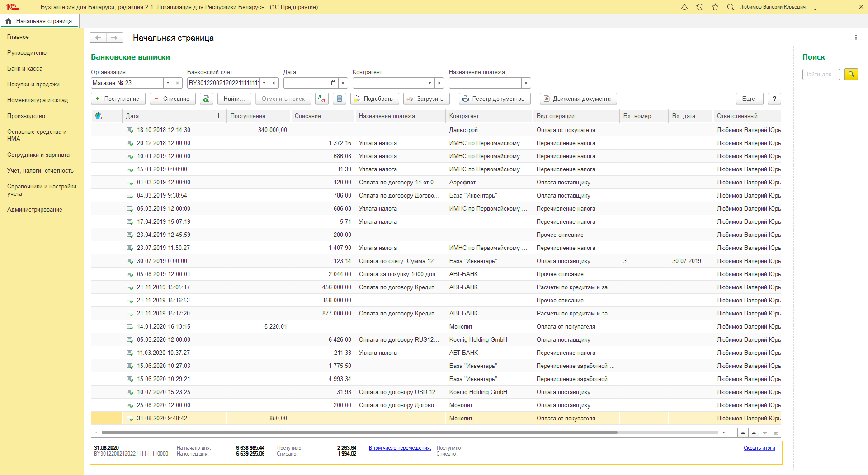Expand the Банковский счет dropdown
This screenshot has width=868, height=475.
coord(264,83)
